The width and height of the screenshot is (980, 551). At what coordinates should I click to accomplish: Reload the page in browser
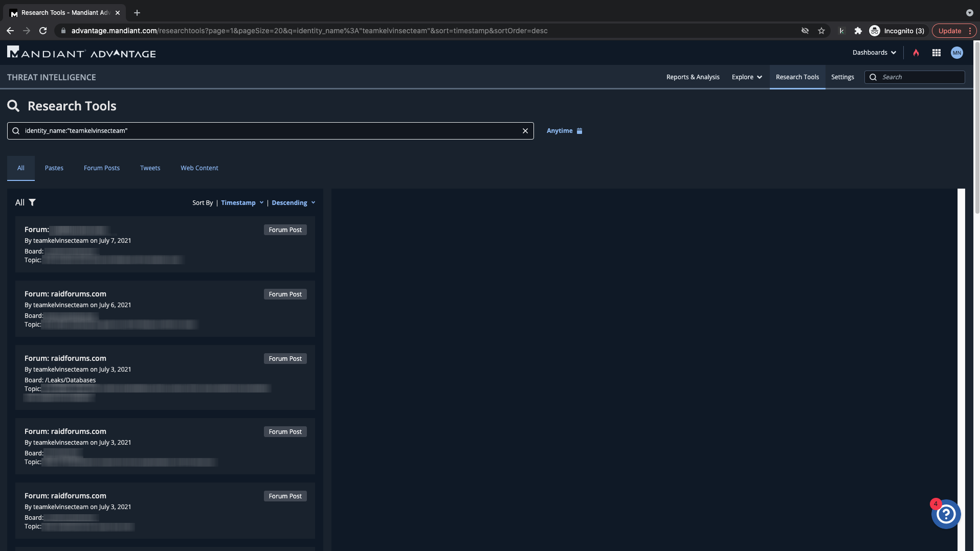coord(43,31)
